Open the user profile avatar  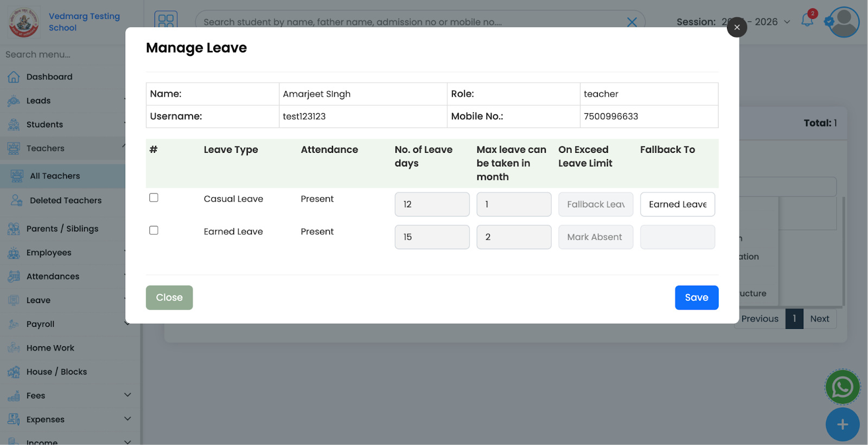click(x=844, y=22)
